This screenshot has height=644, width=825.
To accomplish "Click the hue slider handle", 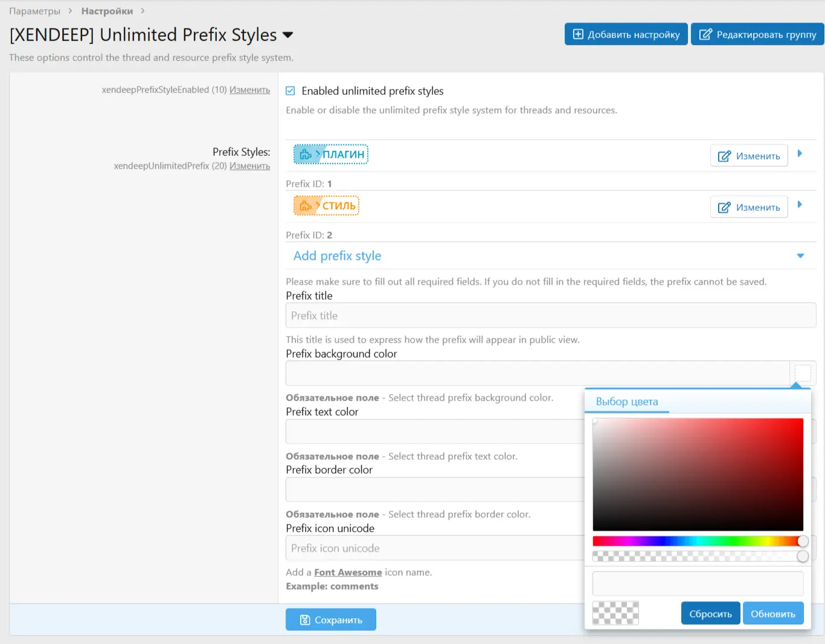I will tap(803, 541).
